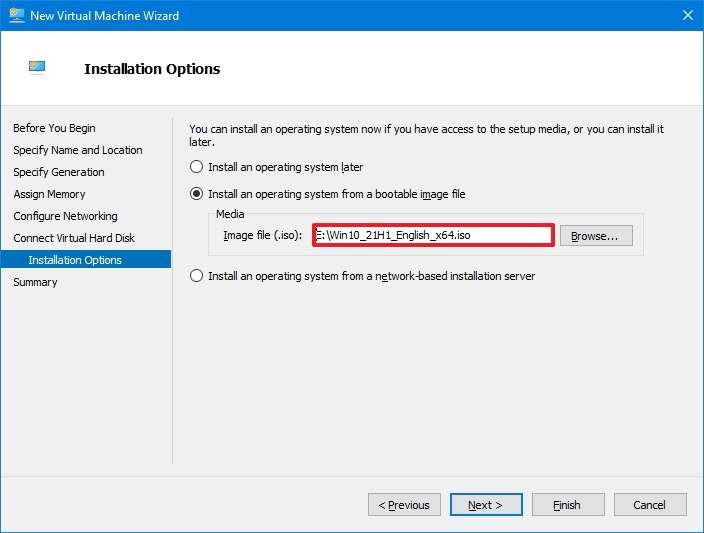Click the < Previous button
704x533 pixels.
[404, 505]
